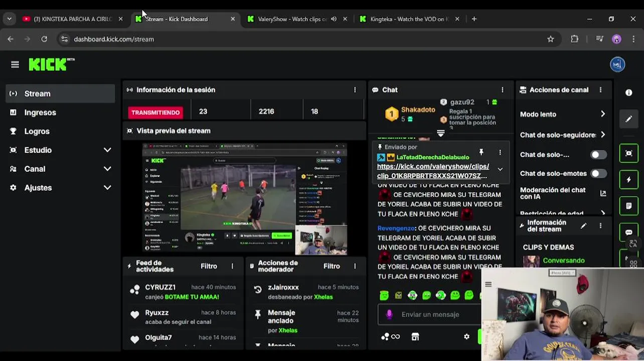Click the TRANSMITIENDO status badge
Screen dimensions: 644x361
click(155, 112)
